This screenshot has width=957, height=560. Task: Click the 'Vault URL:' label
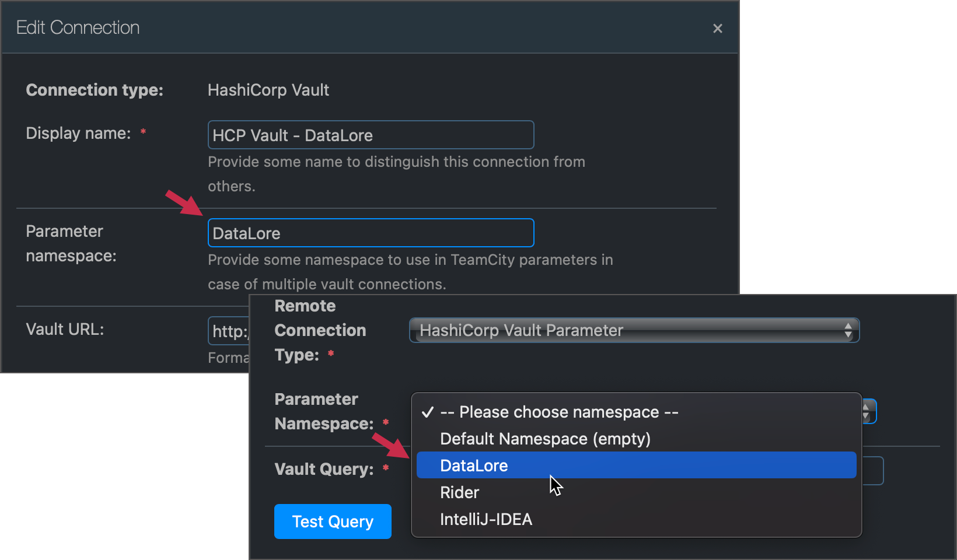(65, 330)
